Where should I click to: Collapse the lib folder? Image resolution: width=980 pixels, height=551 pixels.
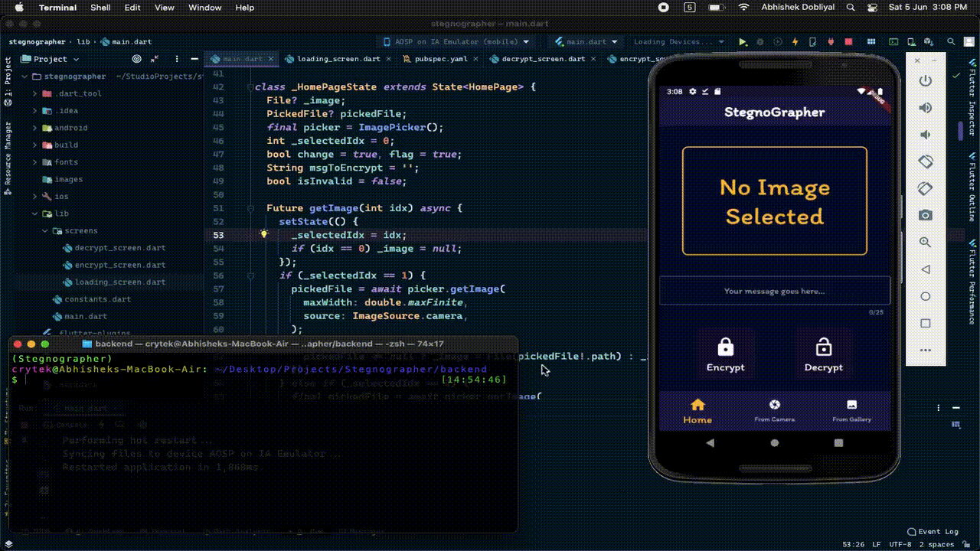click(x=35, y=214)
